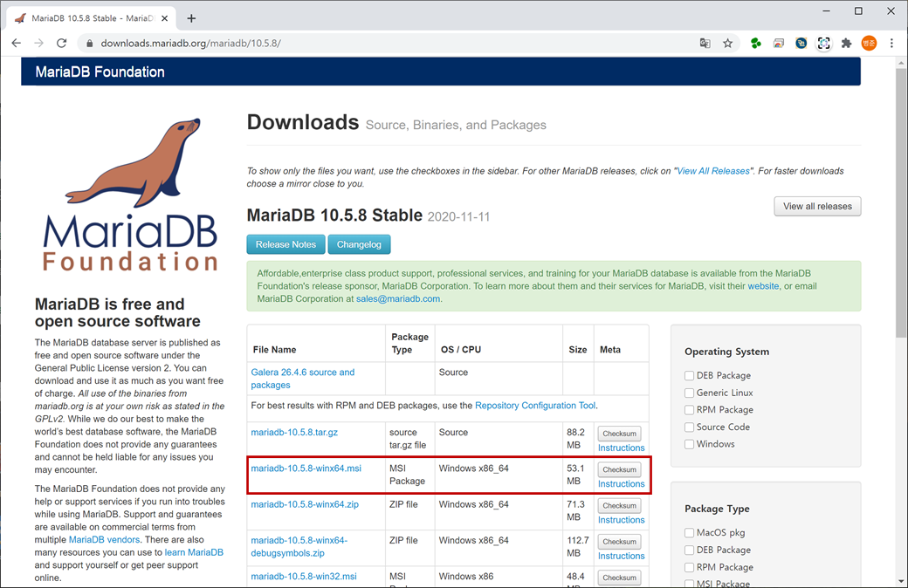
Task: Click the browser forward arrow
Action: tap(38, 43)
